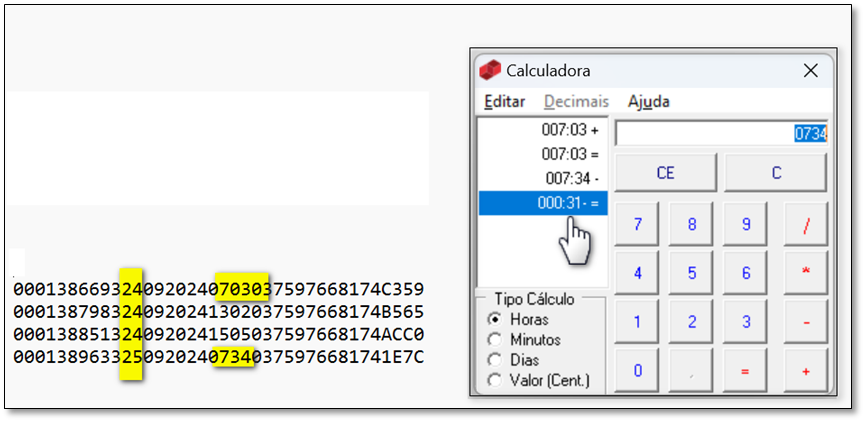This screenshot has height=422, width=865.
Task: Click digit 9 on the keypad
Action: (x=746, y=224)
